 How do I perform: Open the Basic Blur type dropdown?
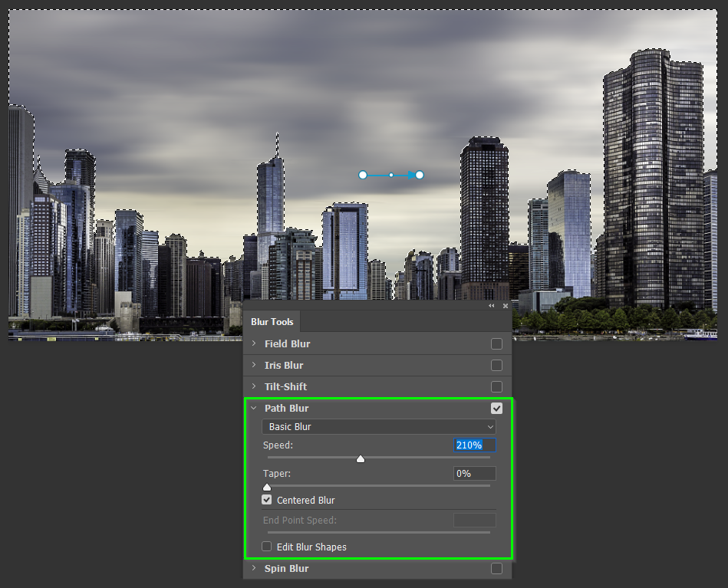(x=379, y=426)
